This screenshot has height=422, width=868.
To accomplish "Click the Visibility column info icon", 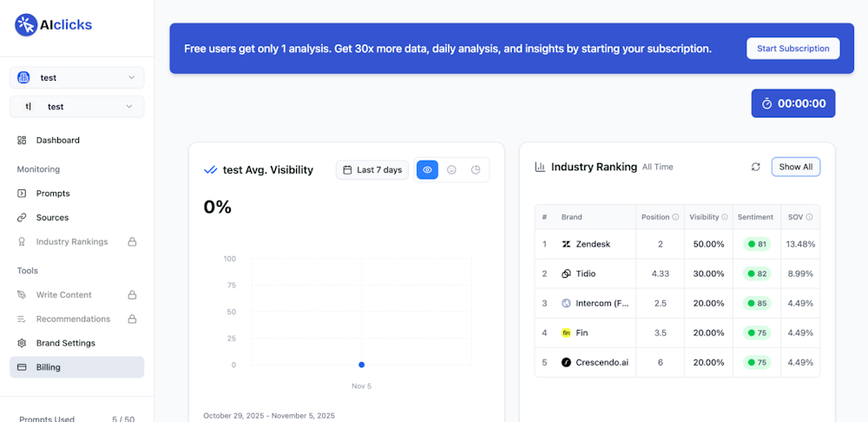I will (727, 217).
